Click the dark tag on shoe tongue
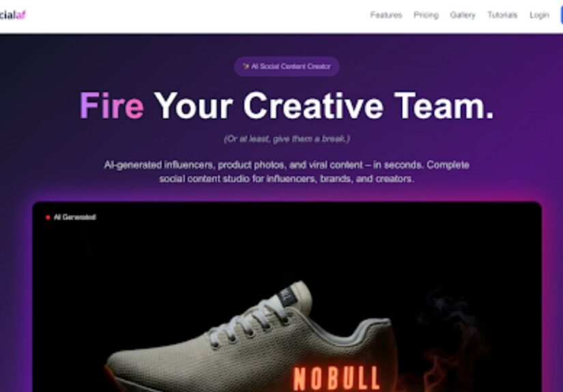 288,297
